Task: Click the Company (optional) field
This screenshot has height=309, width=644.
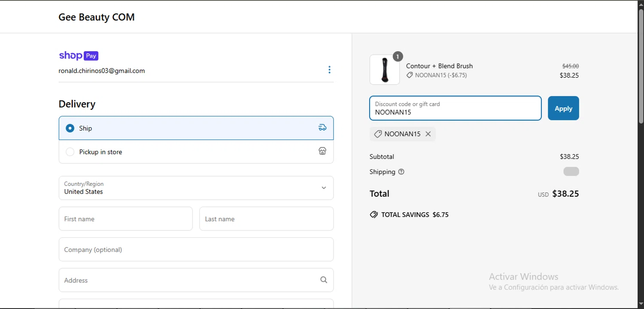Action: click(196, 249)
